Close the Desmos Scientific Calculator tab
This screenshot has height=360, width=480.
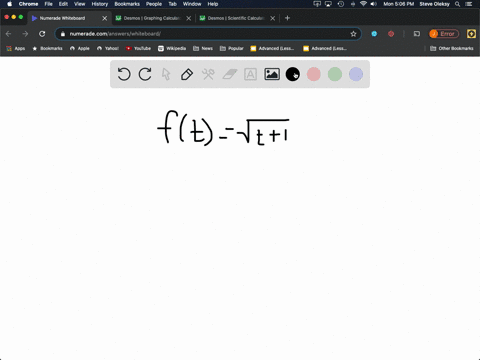click(x=273, y=18)
